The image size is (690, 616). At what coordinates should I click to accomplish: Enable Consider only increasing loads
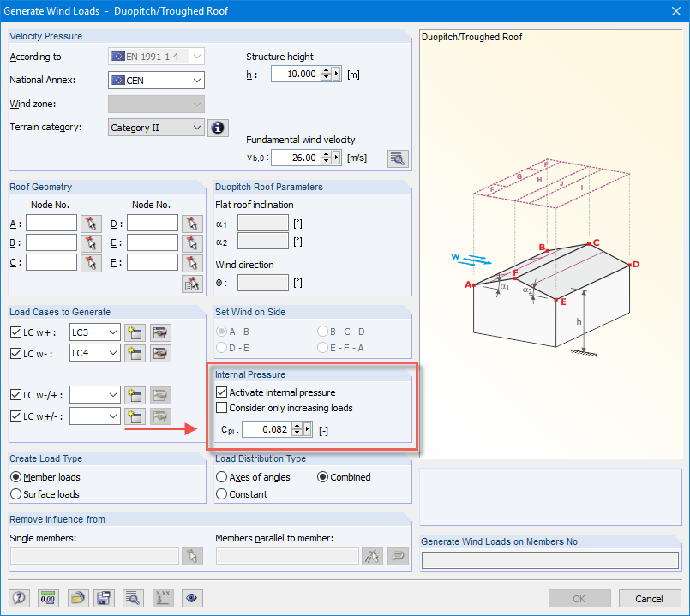(x=219, y=408)
